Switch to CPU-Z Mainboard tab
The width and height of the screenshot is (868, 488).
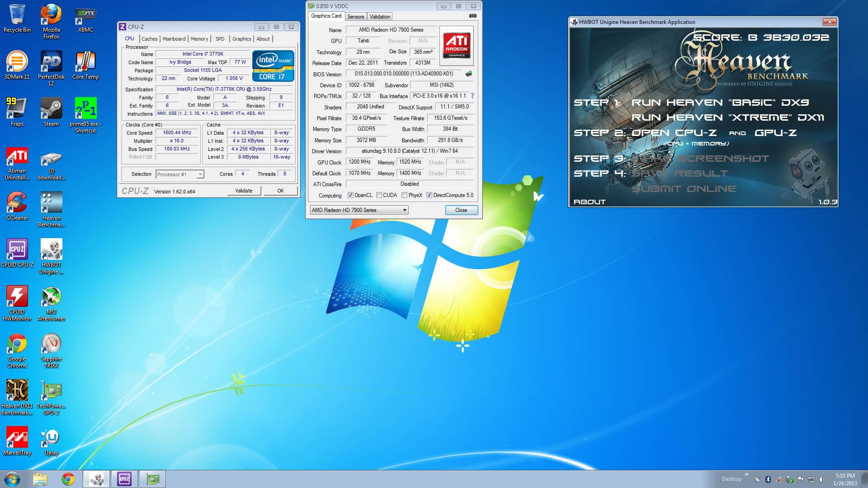click(174, 39)
